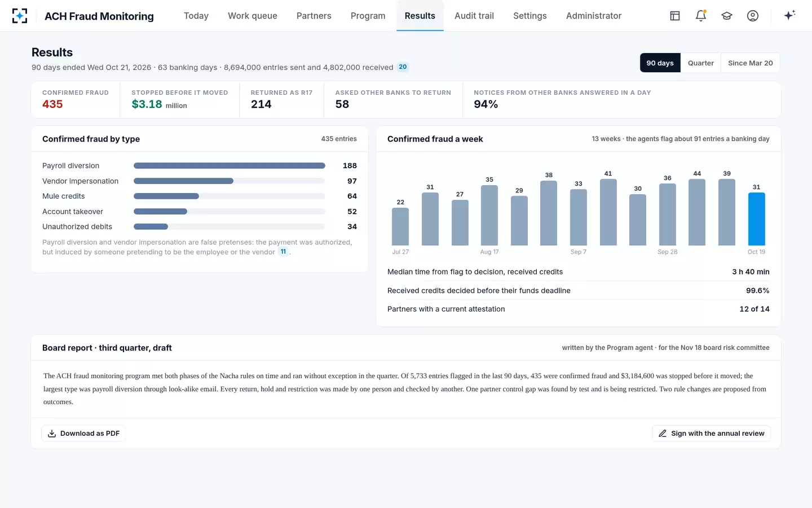812x508 pixels.
Task: Select the 90 days range
Action: click(x=660, y=63)
